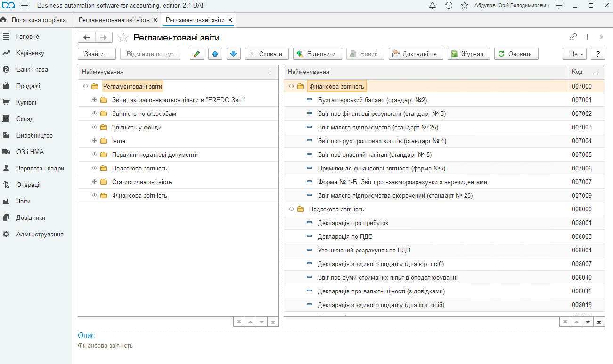Image resolution: width=613 pixels, height=364 pixels.
Task: Click the Сховати button
Action: point(266,54)
